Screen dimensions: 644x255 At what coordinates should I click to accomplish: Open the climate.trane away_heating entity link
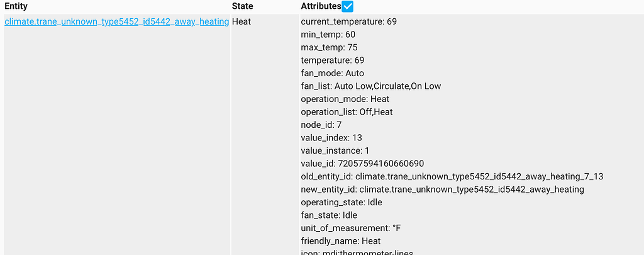(x=116, y=21)
